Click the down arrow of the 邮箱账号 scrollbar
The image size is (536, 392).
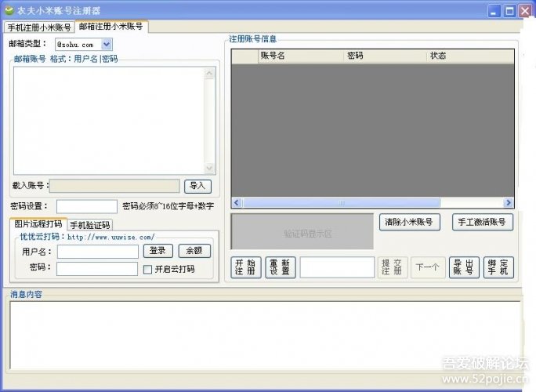[209, 168]
